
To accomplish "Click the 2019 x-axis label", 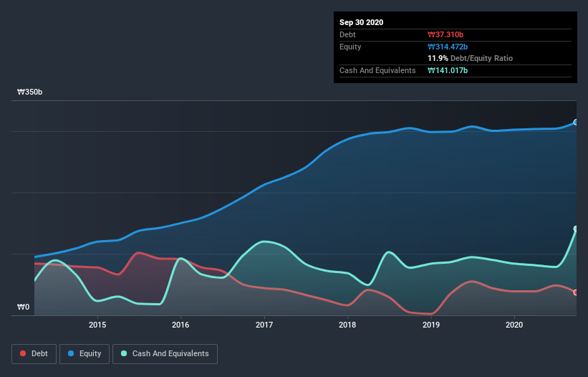I will [x=431, y=325].
